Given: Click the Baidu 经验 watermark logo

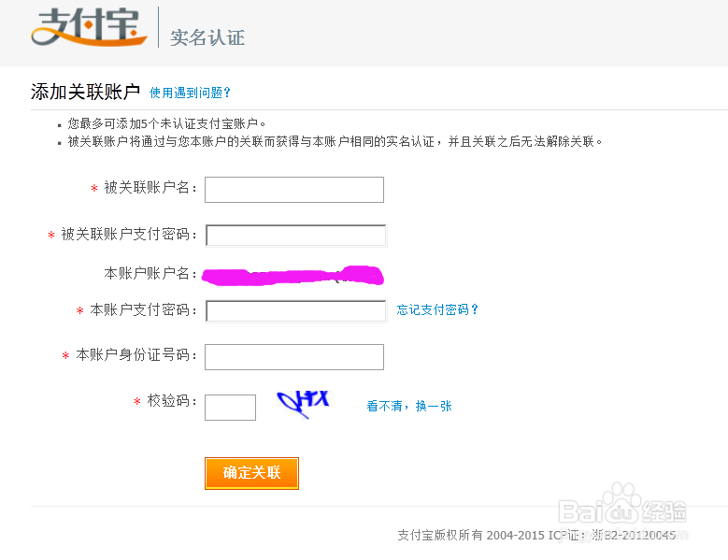Looking at the screenshot, I should [x=622, y=511].
